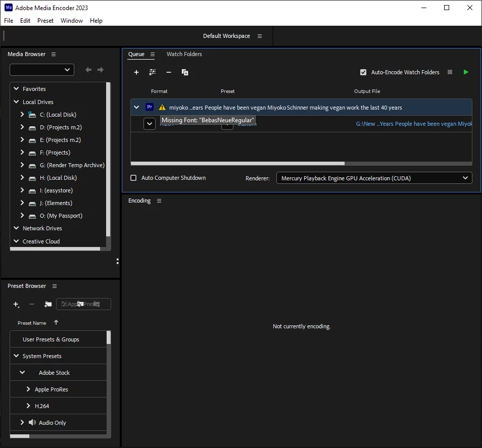
Task: Select the User Presets & Groups row
Action: coord(59,339)
